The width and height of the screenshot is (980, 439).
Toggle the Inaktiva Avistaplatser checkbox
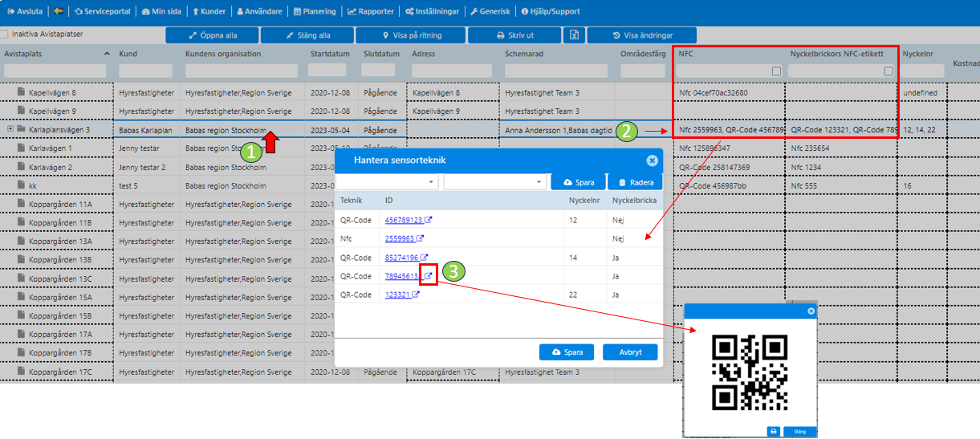click(x=5, y=35)
